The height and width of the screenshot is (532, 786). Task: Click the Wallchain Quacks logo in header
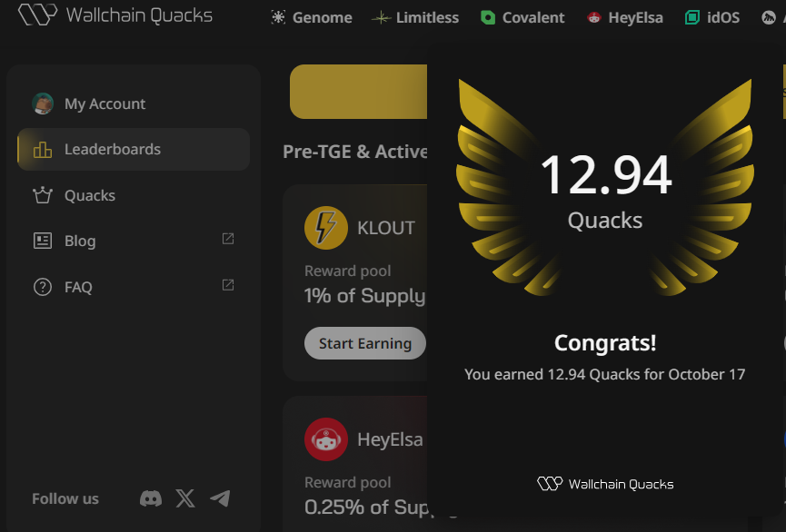tap(115, 15)
